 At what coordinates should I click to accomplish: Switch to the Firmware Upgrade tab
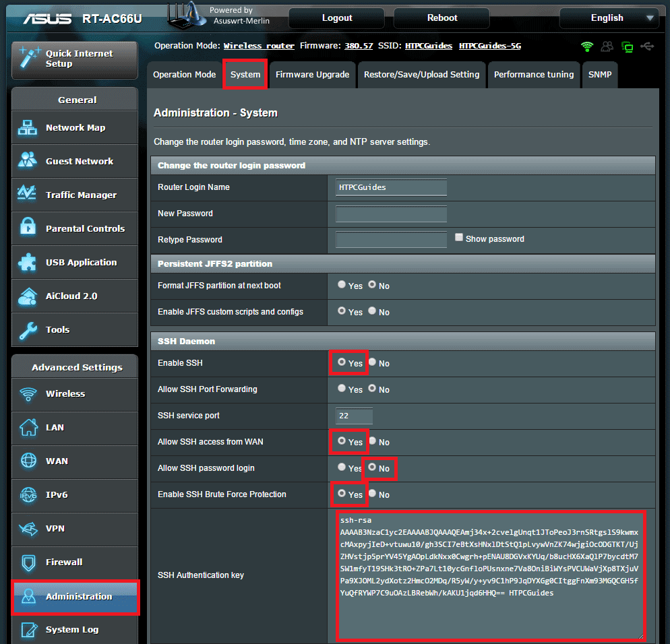[x=312, y=75]
